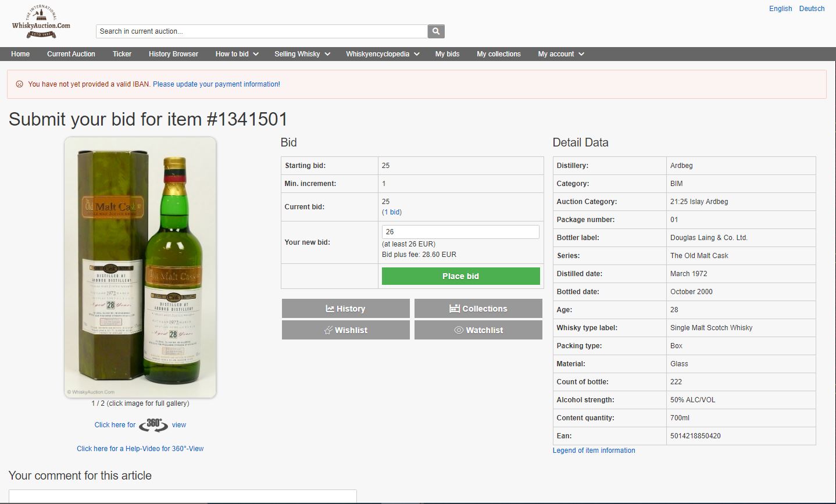Click the History button with chart icon

coord(346,309)
